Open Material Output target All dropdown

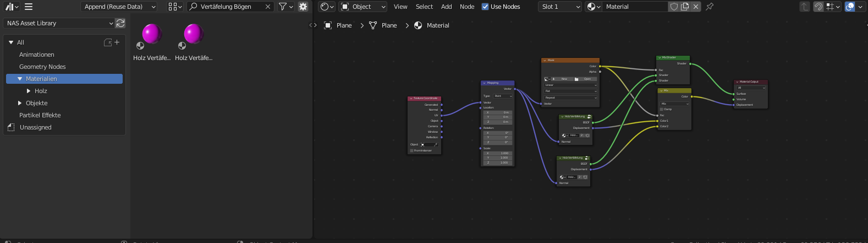click(751, 88)
